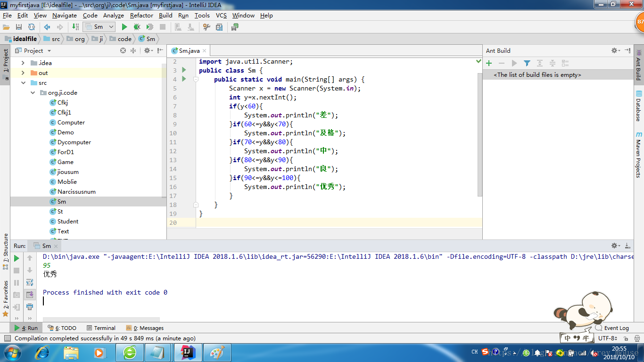The image size is (644, 362).
Task: Open the Ant Build side tab
Action: pyautogui.click(x=639, y=65)
